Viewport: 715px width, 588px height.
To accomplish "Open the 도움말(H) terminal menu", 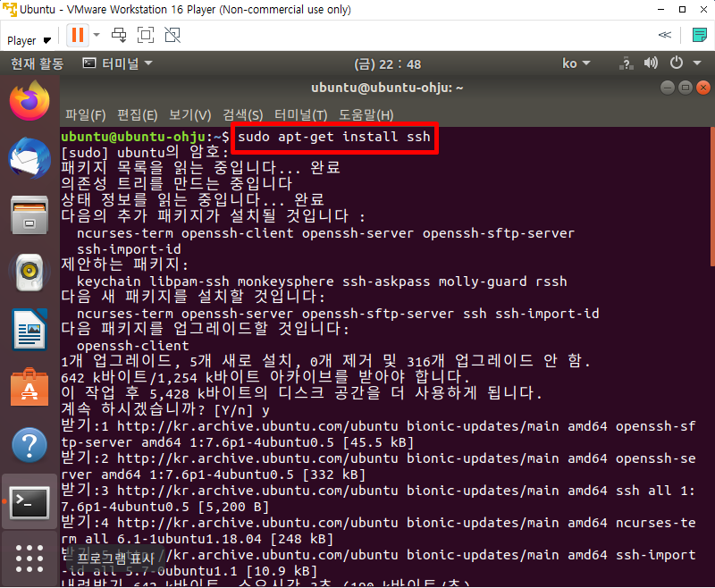I will pos(366,115).
